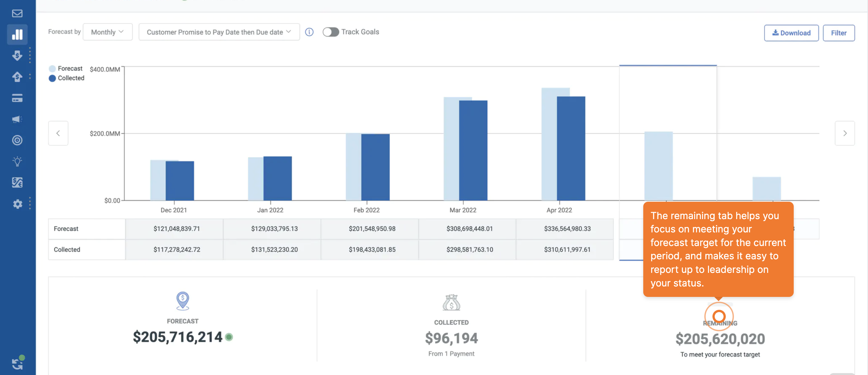Open the settings gear sidebar icon
This screenshot has width=868, height=375.
pyautogui.click(x=17, y=204)
